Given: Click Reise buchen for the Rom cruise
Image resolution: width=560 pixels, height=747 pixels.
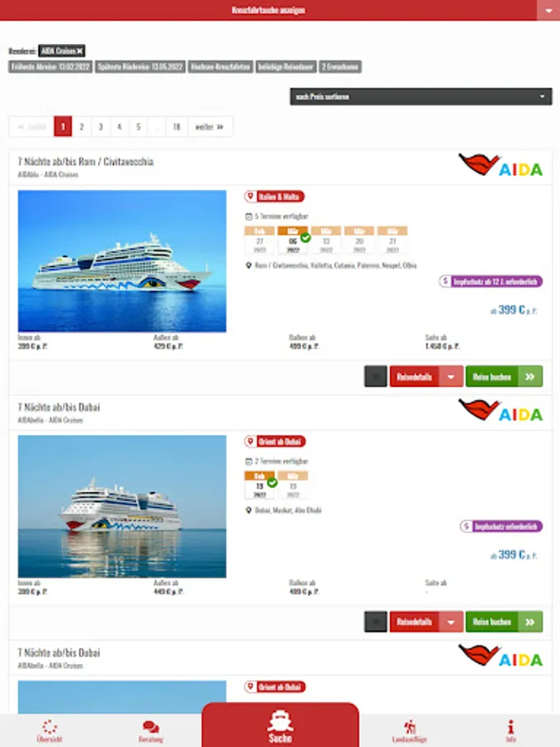Looking at the screenshot, I should coord(504,376).
